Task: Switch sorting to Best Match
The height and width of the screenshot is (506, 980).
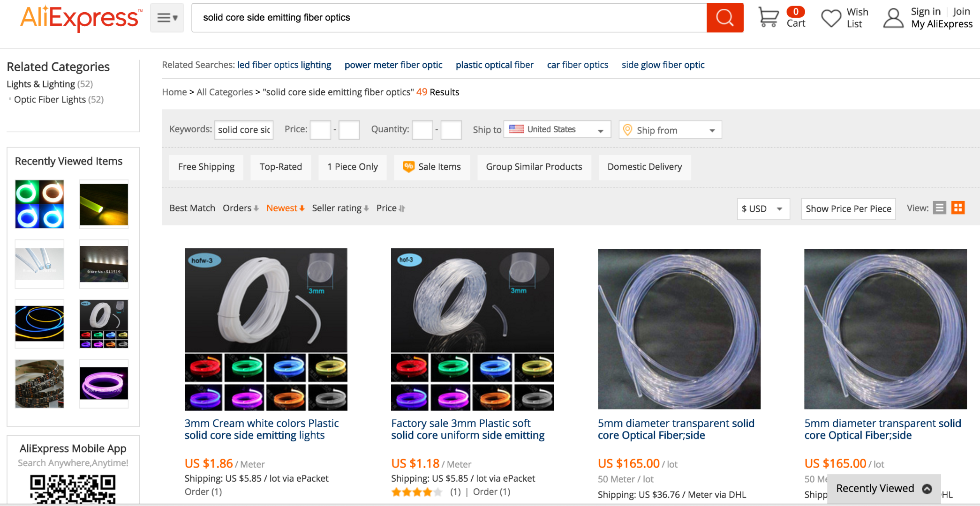Action: pyautogui.click(x=192, y=208)
